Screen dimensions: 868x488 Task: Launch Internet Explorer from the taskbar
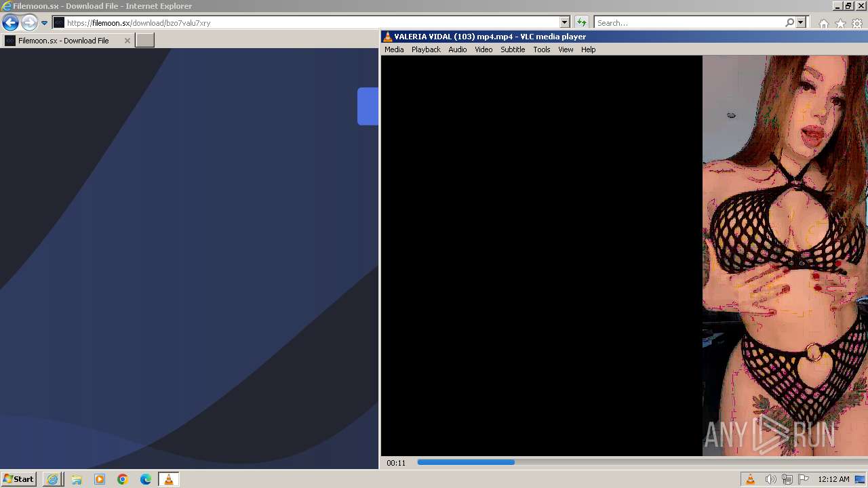pos(52,479)
